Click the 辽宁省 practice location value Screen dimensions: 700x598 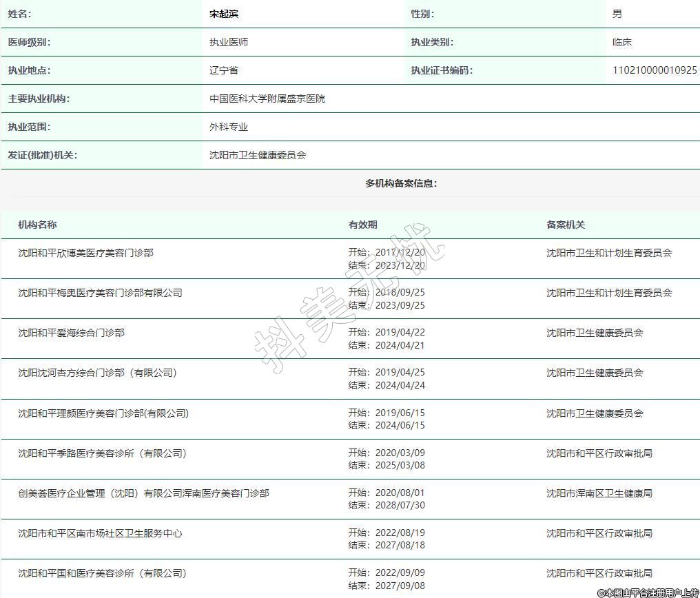(224, 70)
